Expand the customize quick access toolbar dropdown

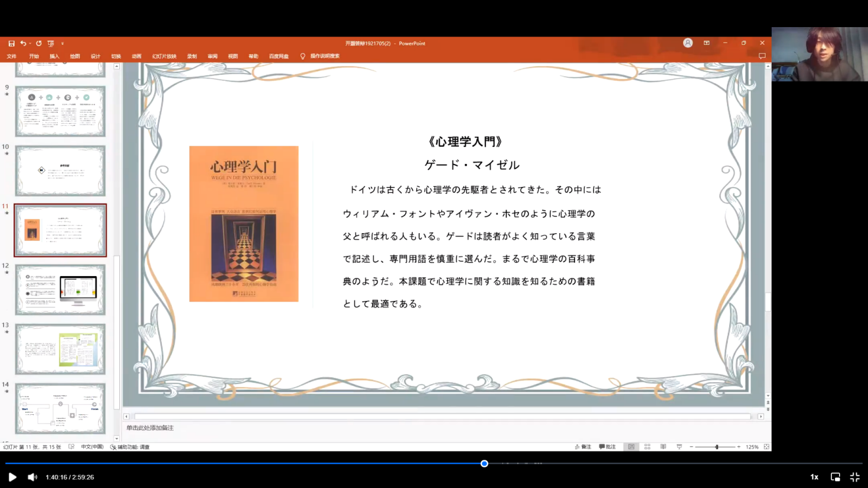click(63, 43)
